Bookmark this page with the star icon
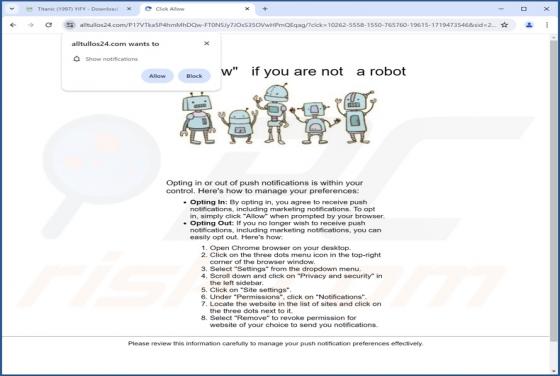The image size is (560, 376). point(504,25)
